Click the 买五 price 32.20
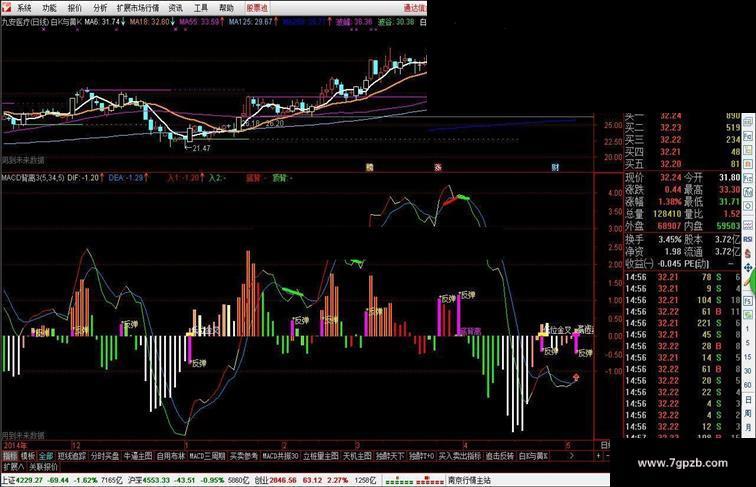 tap(671, 164)
